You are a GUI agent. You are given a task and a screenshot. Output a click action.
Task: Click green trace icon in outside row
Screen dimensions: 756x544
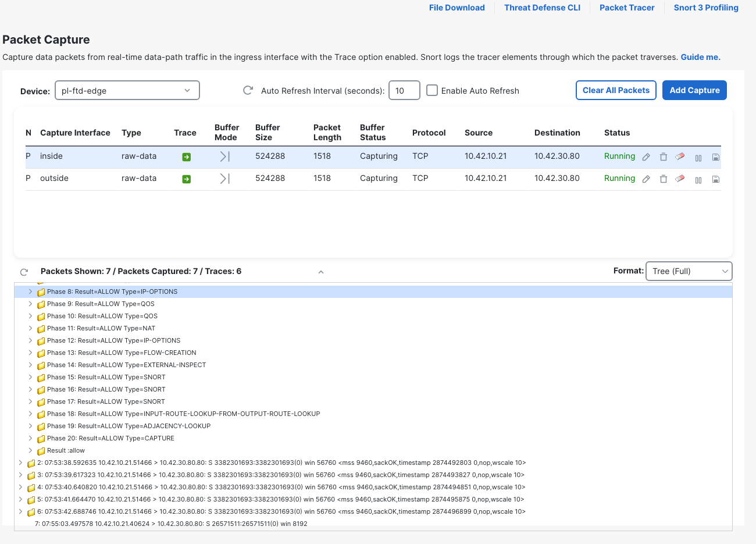click(x=186, y=179)
